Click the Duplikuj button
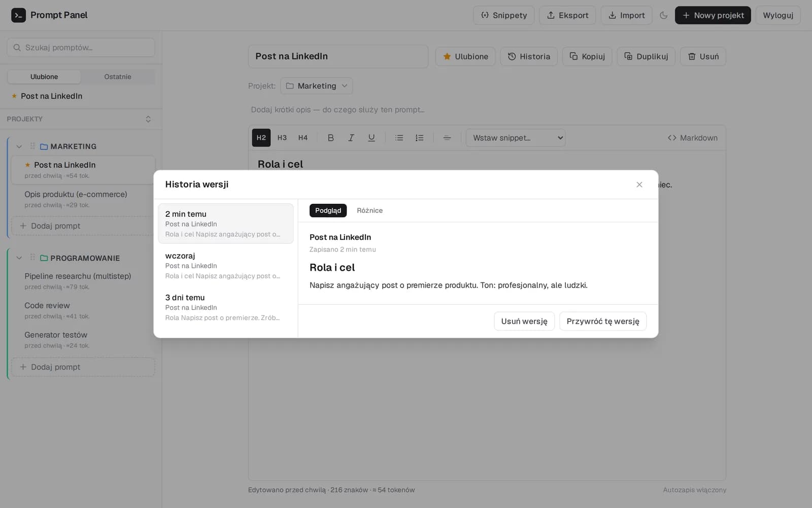Image resolution: width=812 pixels, height=508 pixels. (646, 56)
